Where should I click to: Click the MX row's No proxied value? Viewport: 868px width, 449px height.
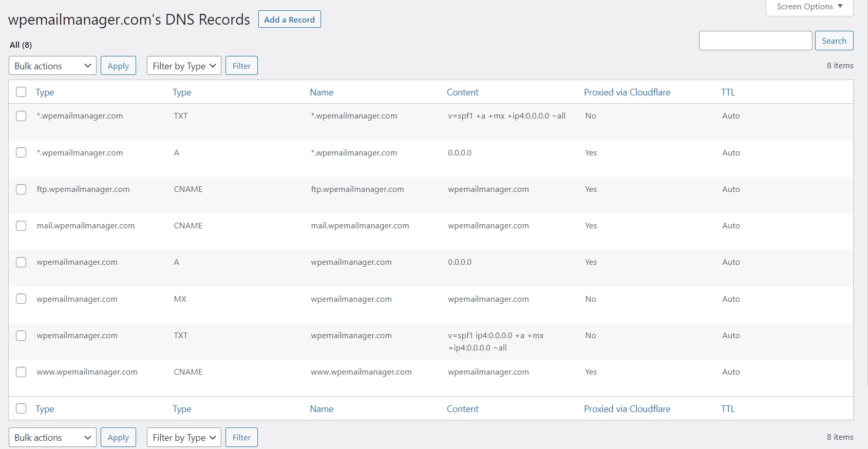click(x=591, y=299)
